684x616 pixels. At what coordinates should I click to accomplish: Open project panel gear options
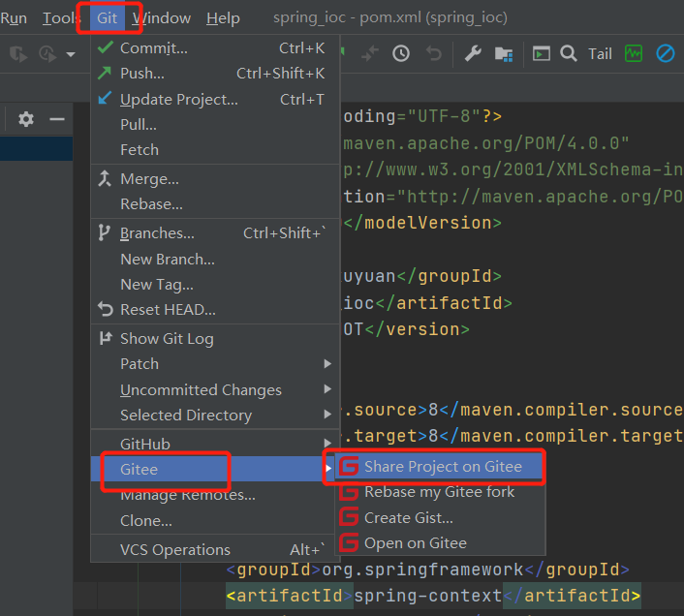click(26, 119)
